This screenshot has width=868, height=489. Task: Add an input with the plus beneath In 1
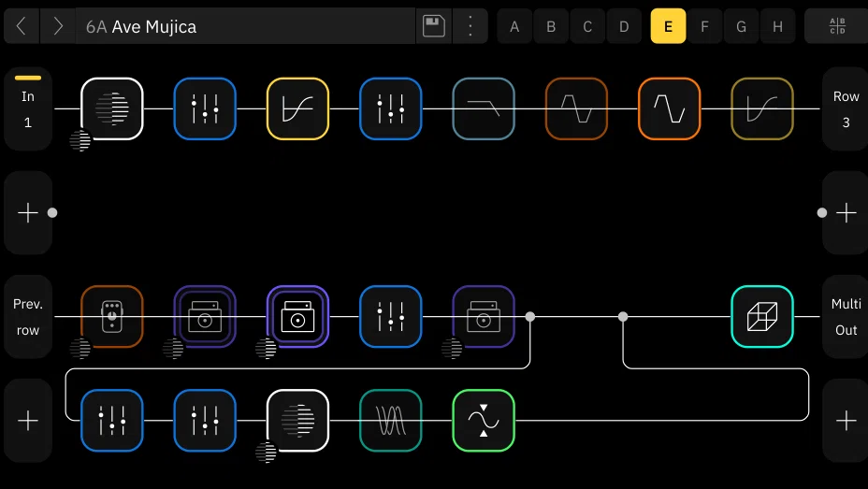[x=28, y=213]
